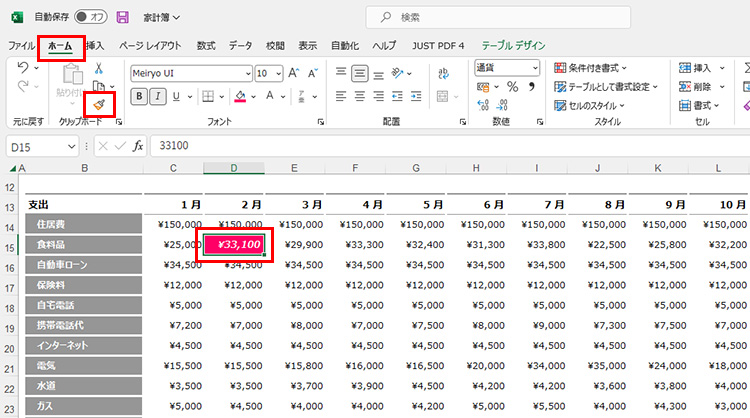Click the Cut scissors icon
Screen dimensions: 750x418
point(99,68)
